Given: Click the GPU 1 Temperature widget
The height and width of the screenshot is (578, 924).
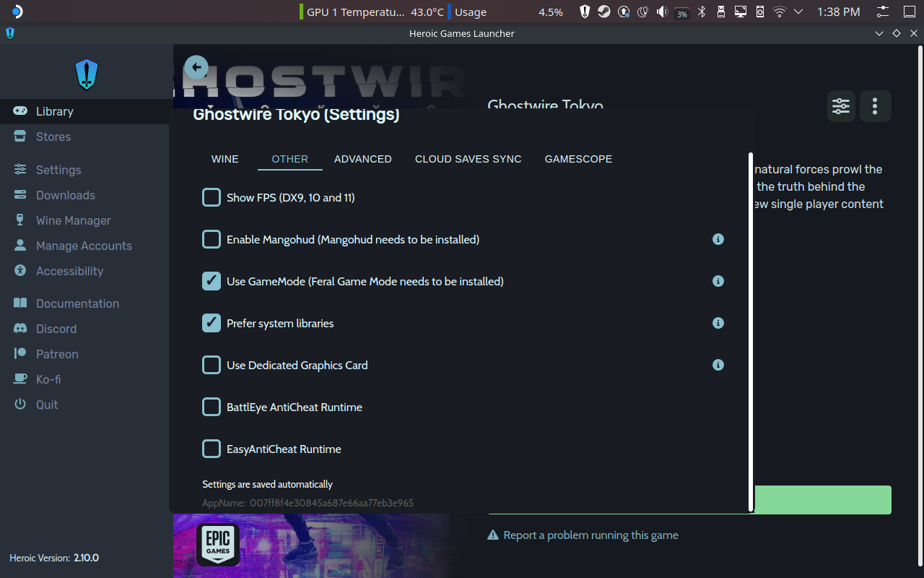Looking at the screenshot, I should [372, 12].
